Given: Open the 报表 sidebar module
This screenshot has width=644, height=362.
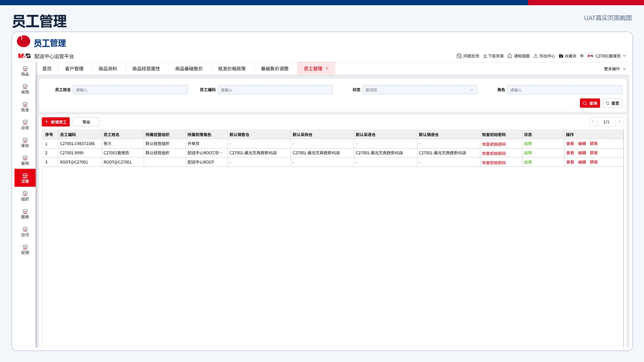Looking at the screenshot, I should tap(25, 214).
